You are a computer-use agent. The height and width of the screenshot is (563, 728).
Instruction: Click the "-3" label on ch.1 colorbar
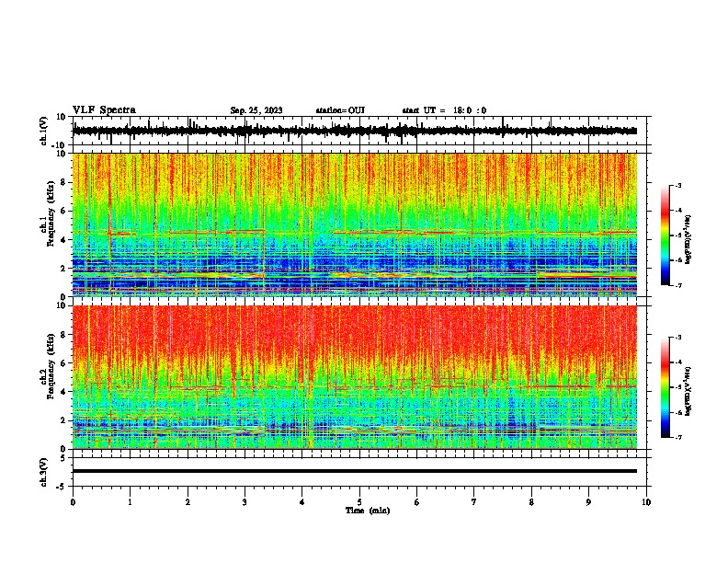[678, 185]
